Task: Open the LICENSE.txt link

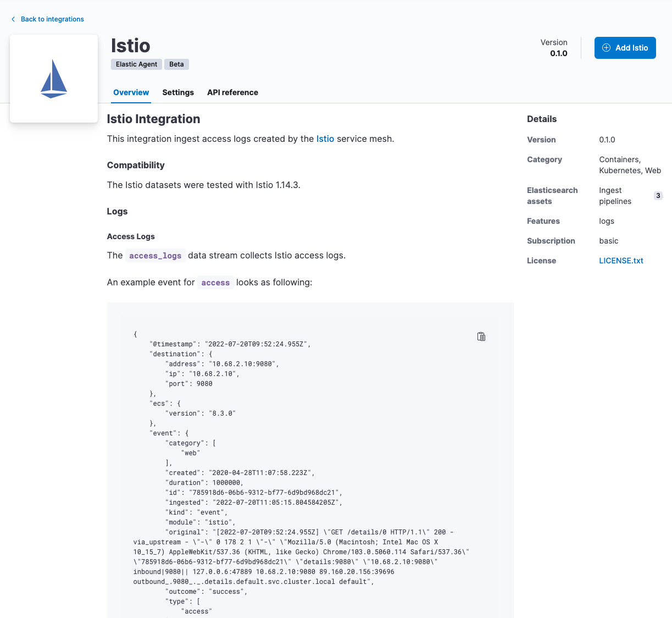Action: (x=621, y=261)
